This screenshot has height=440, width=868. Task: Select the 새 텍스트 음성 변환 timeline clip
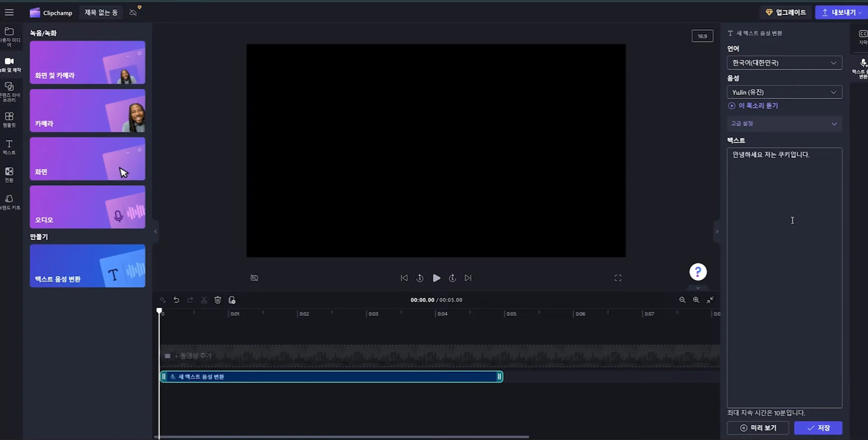coord(332,377)
